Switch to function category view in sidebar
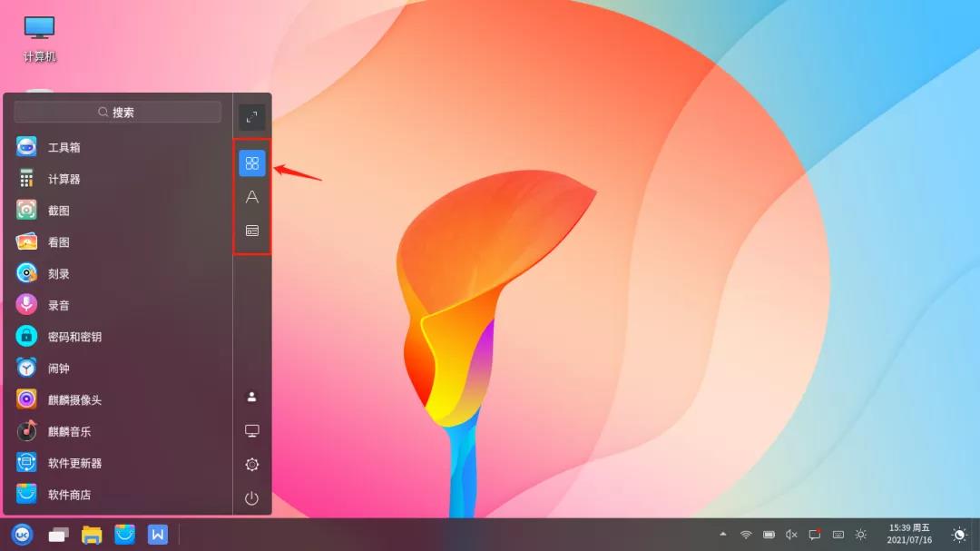Image resolution: width=980 pixels, height=551 pixels. point(252,231)
